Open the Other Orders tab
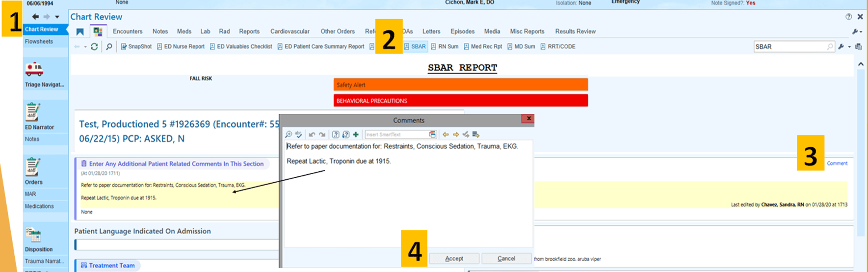The height and width of the screenshot is (272, 868). tap(338, 31)
